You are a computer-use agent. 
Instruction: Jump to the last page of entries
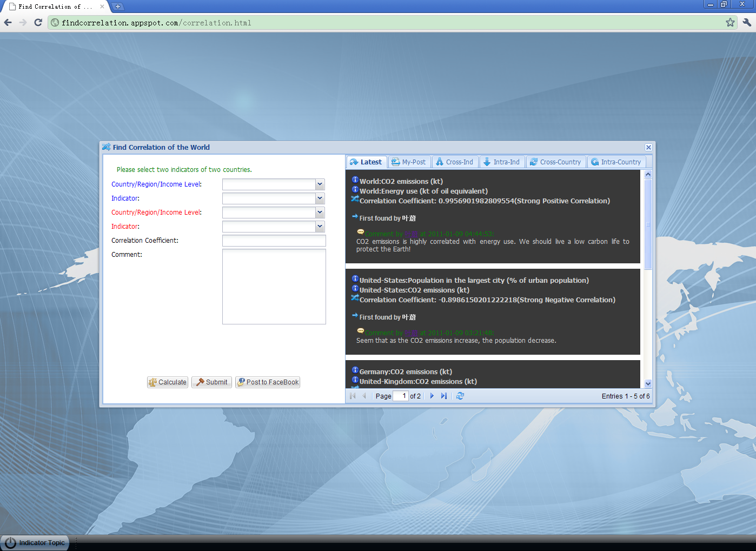[x=444, y=396]
